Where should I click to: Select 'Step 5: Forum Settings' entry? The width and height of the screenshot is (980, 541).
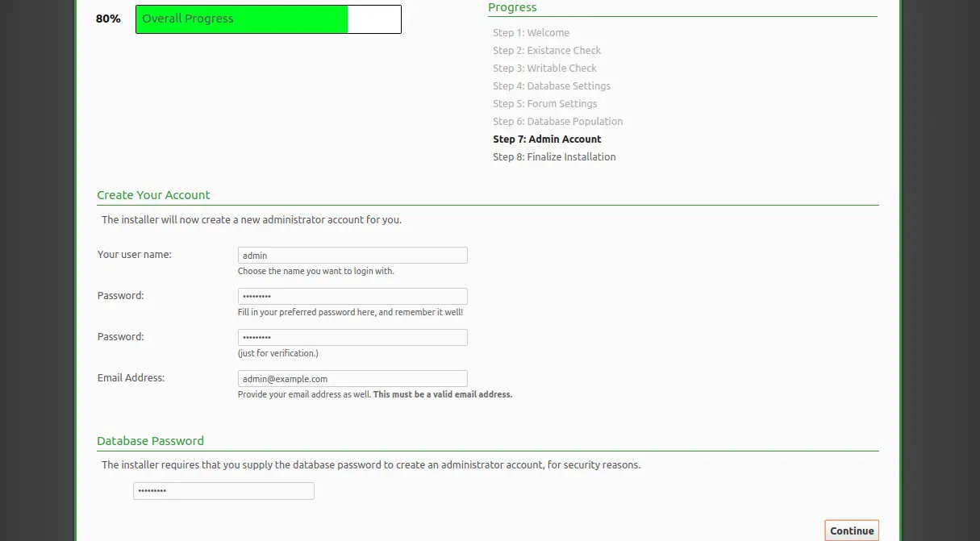[x=545, y=104]
